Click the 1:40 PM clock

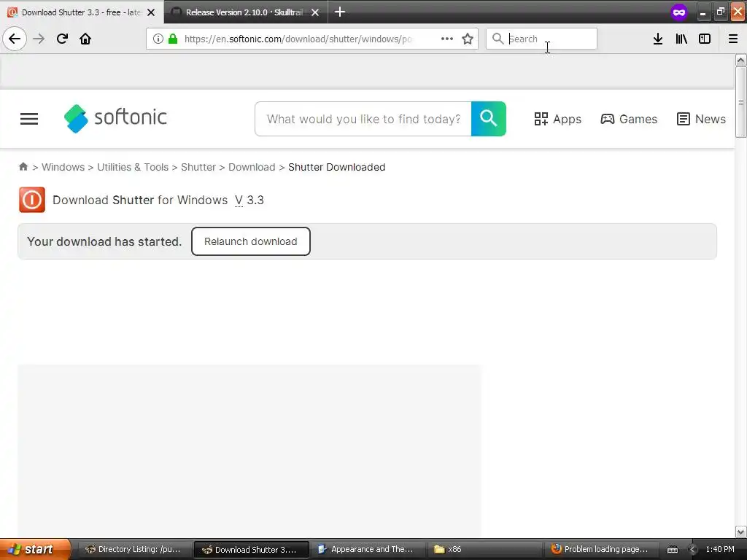pyautogui.click(x=720, y=549)
